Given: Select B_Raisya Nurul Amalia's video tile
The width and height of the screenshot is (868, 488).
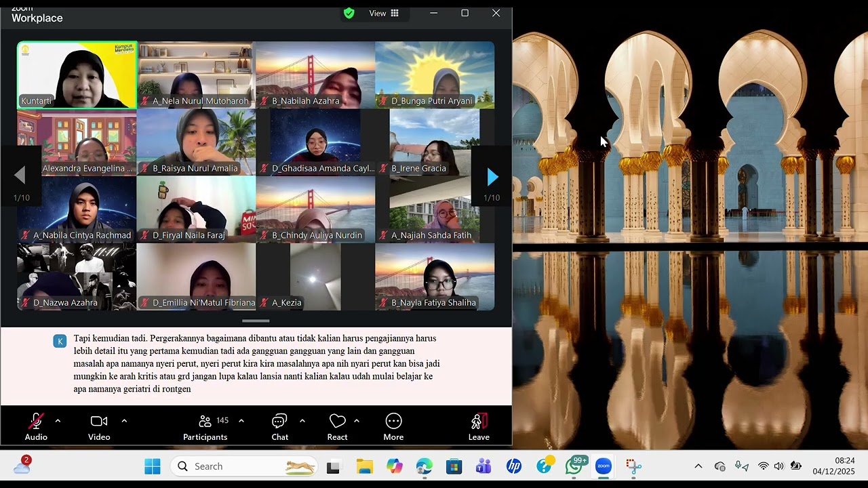Looking at the screenshot, I should pyautogui.click(x=196, y=142).
